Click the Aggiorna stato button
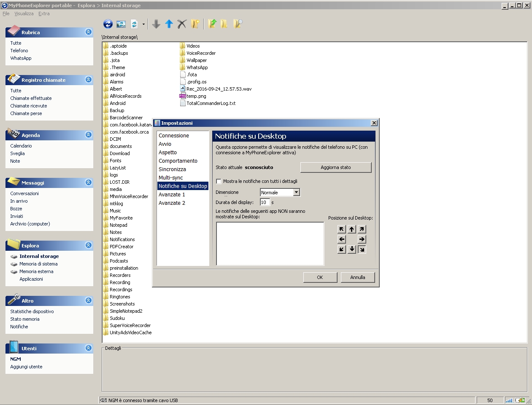Viewport: 532px width, 405px height. [x=336, y=167]
